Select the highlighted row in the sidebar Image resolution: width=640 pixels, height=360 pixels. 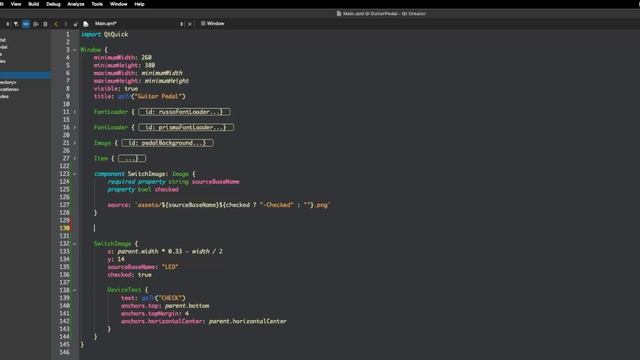click(25, 75)
